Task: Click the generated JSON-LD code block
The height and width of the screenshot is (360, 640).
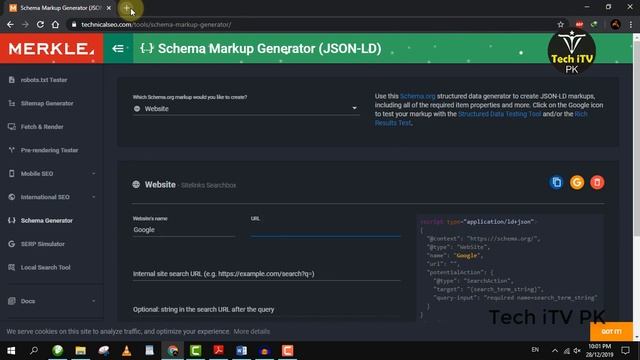Action: pos(510,268)
